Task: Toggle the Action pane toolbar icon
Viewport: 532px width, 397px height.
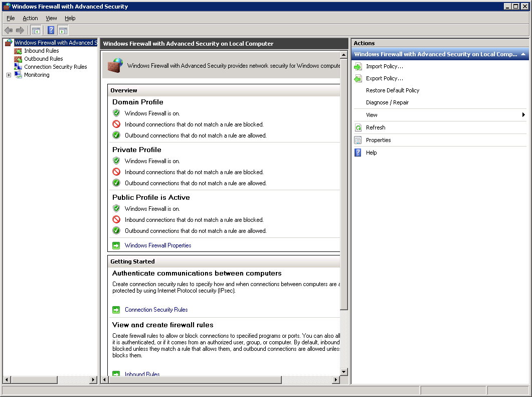Action: 63,31
